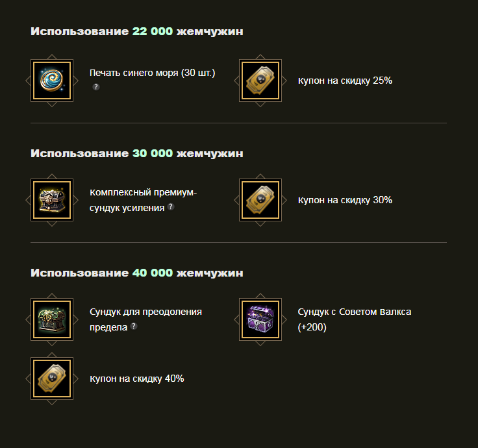Select Сундук с Советом Валкса (+200) text
Image resolution: width=478 pixels, height=448 pixels.
coord(355,319)
